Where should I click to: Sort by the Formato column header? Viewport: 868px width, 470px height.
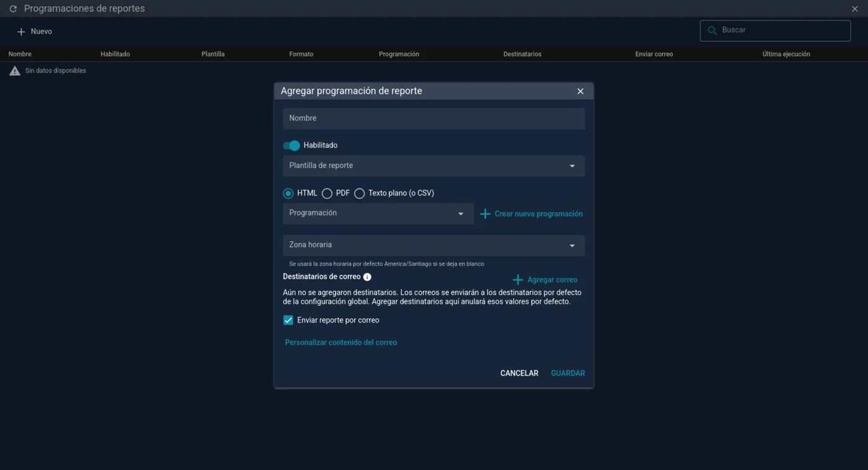click(x=301, y=55)
